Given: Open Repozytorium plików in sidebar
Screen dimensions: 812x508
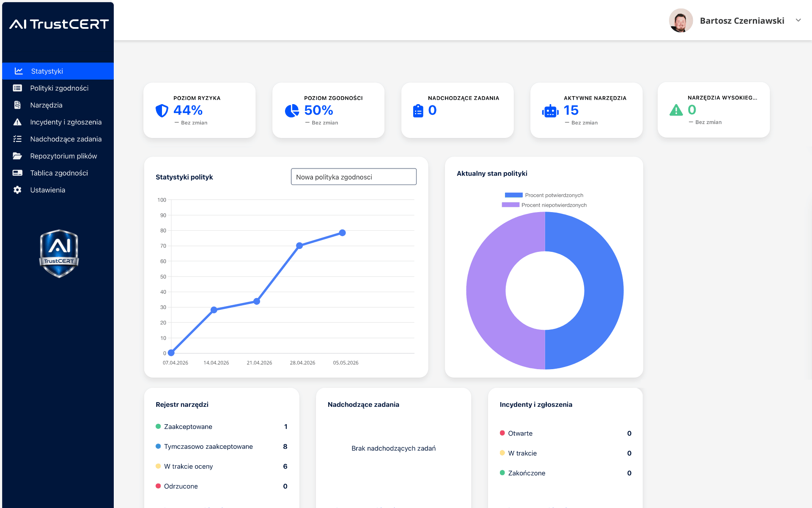Looking at the screenshot, I should (58, 156).
